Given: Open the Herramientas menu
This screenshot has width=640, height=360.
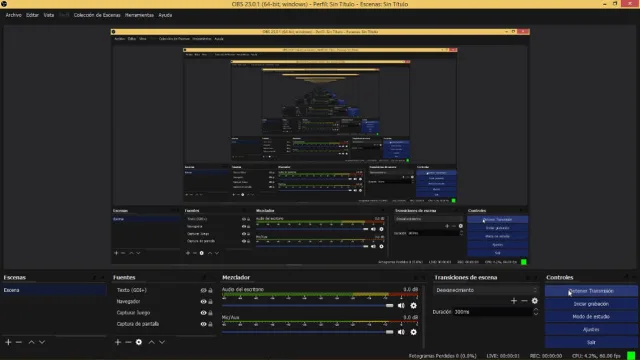Looking at the screenshot, I should (x=139, y=15).
